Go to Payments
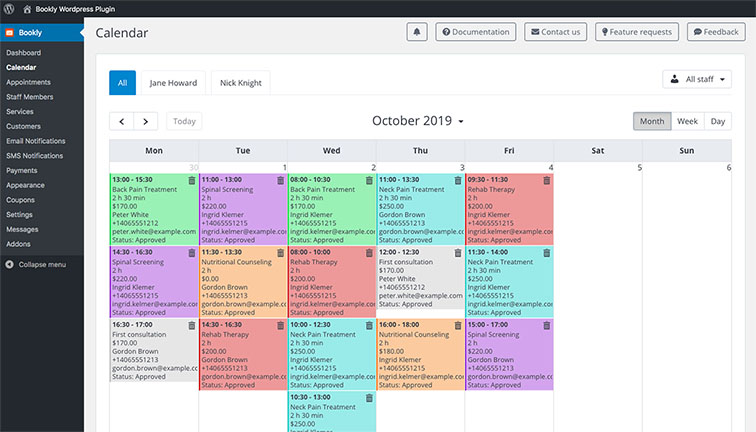Screen dimensions: 756x432 pos(22,170)
